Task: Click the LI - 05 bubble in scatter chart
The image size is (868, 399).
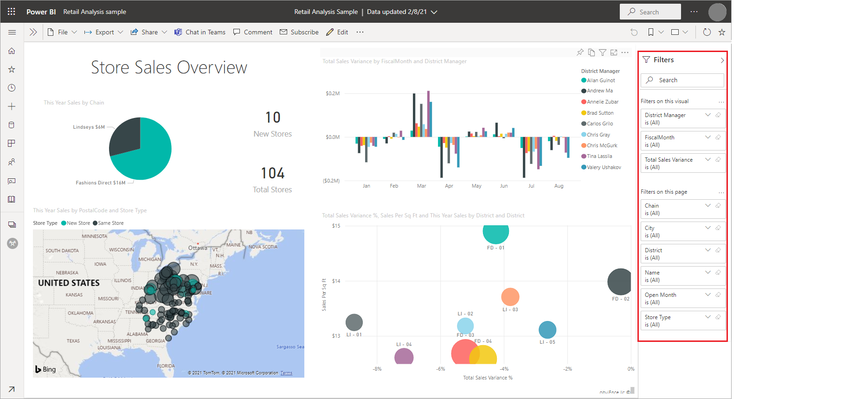Action: coord(547,330)
